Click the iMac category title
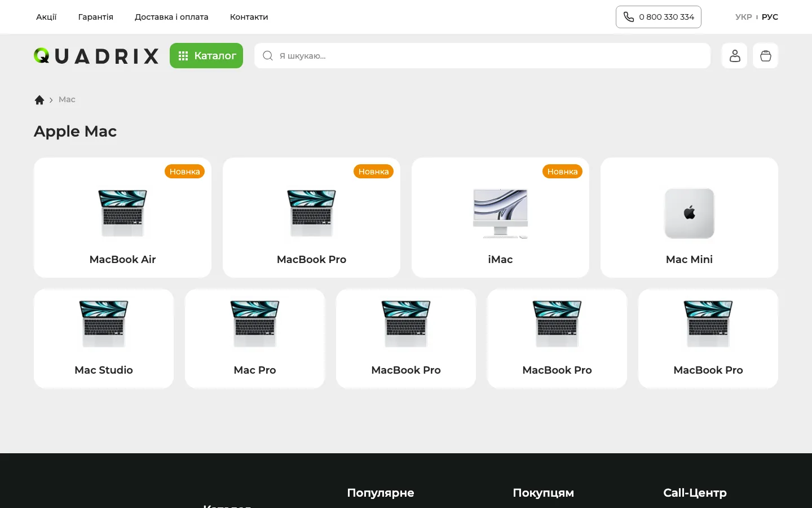The width and height of the screenshot is (812, 508). [x=501, y=260]
